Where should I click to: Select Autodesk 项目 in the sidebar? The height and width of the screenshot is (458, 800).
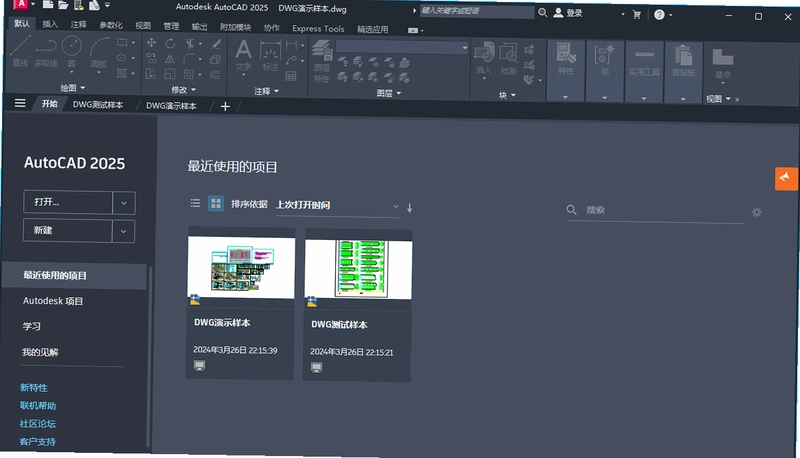(53, 301)
